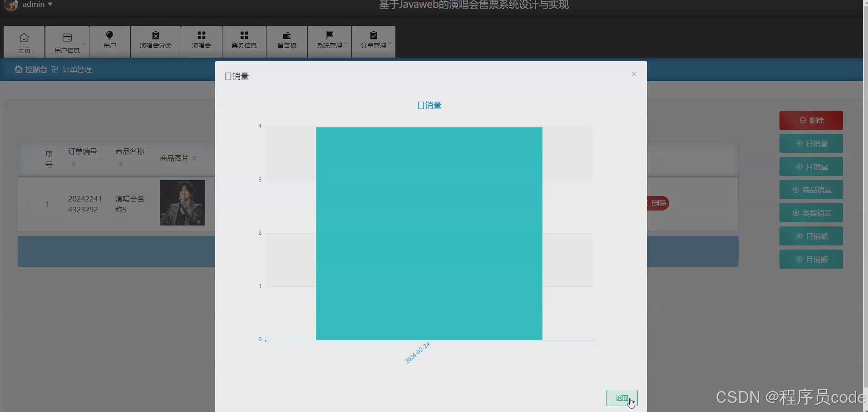This screenshot has width=868, height=412.
Task: Open the 主页 home icon in navigation
Action: click(24, 38)
